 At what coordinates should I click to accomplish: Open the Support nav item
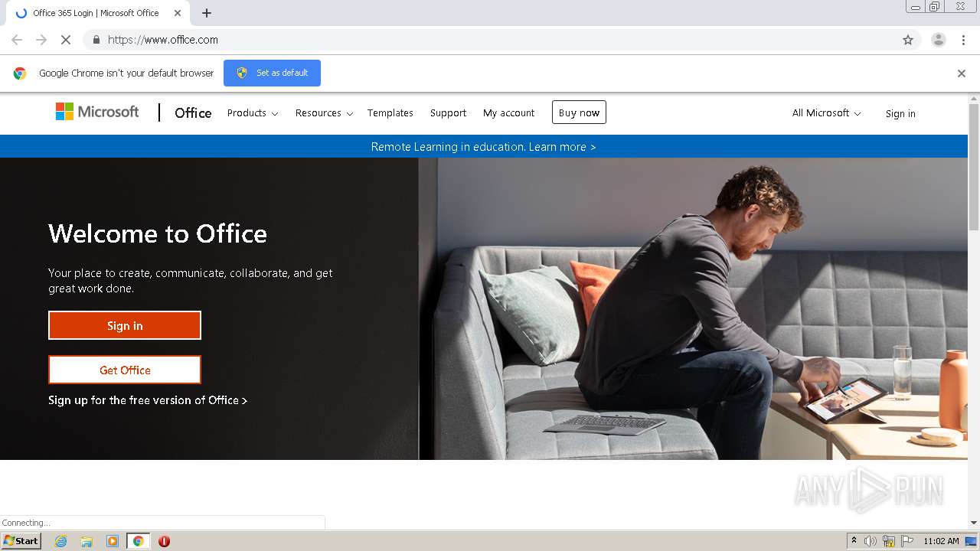[448, 112]
